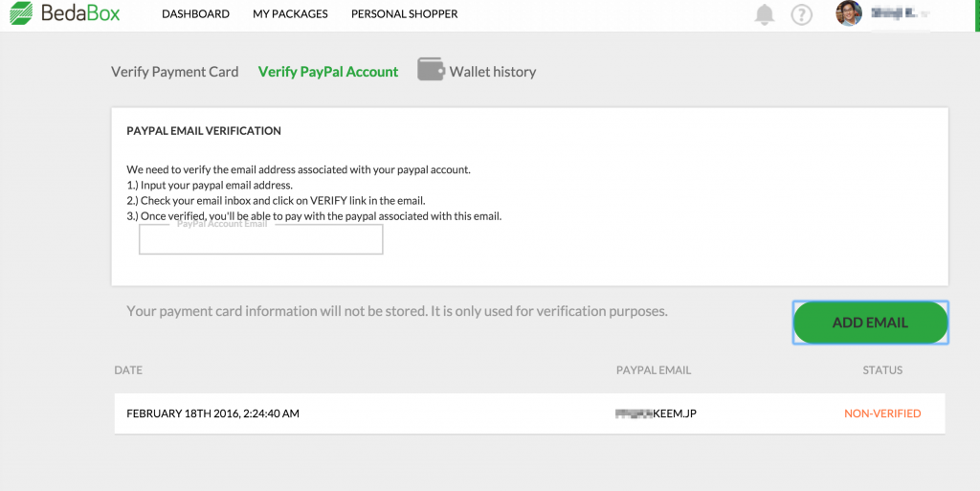Open the user profile avatar
Image resolution: width=980 pixels, height=491 pixels.
(x=848, y=13)
